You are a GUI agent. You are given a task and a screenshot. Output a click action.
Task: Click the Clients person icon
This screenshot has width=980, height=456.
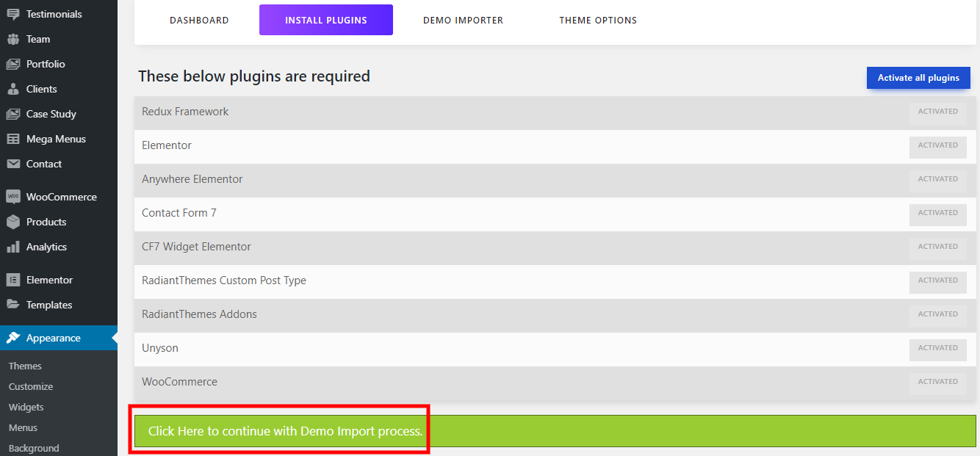coord(13,89)
